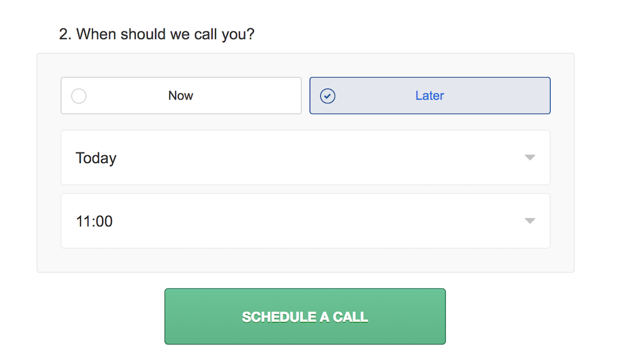Click the "SCHEDULE A CALL" button text

[305, 317]
